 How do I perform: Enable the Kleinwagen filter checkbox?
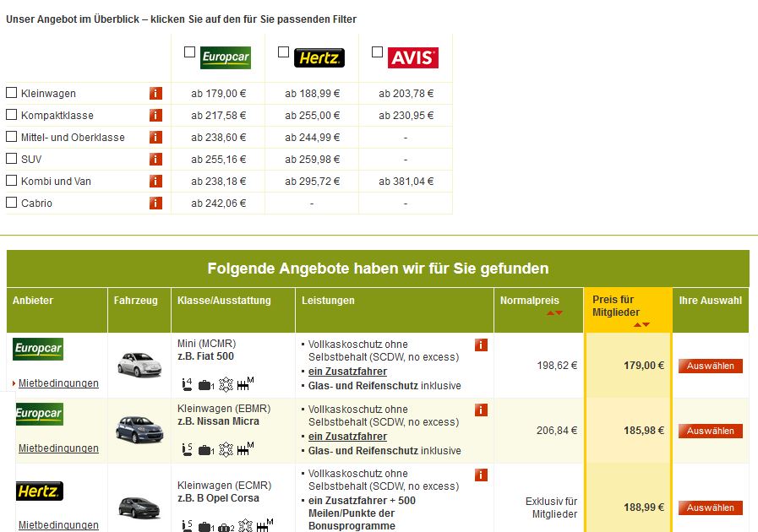tap(11, 93)
